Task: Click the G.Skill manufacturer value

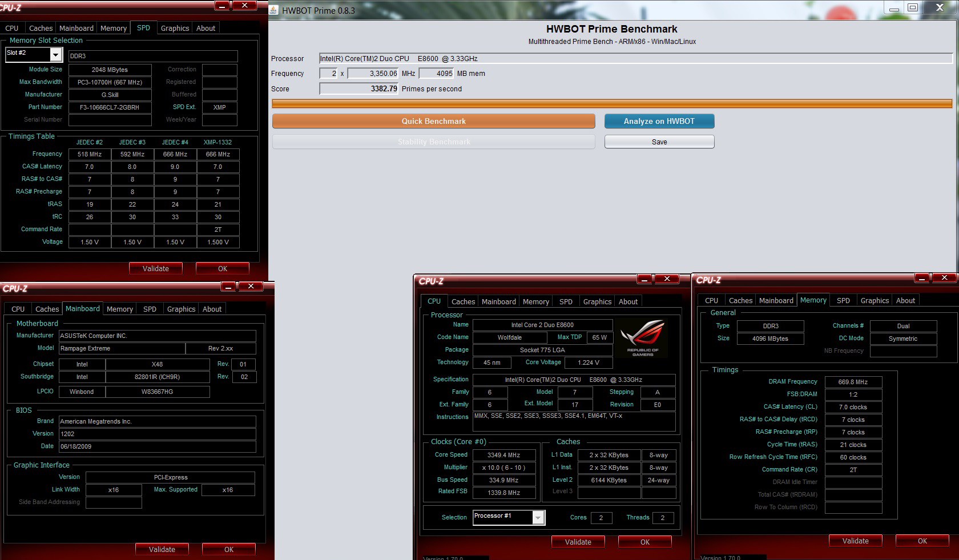Action: point(110,95)
